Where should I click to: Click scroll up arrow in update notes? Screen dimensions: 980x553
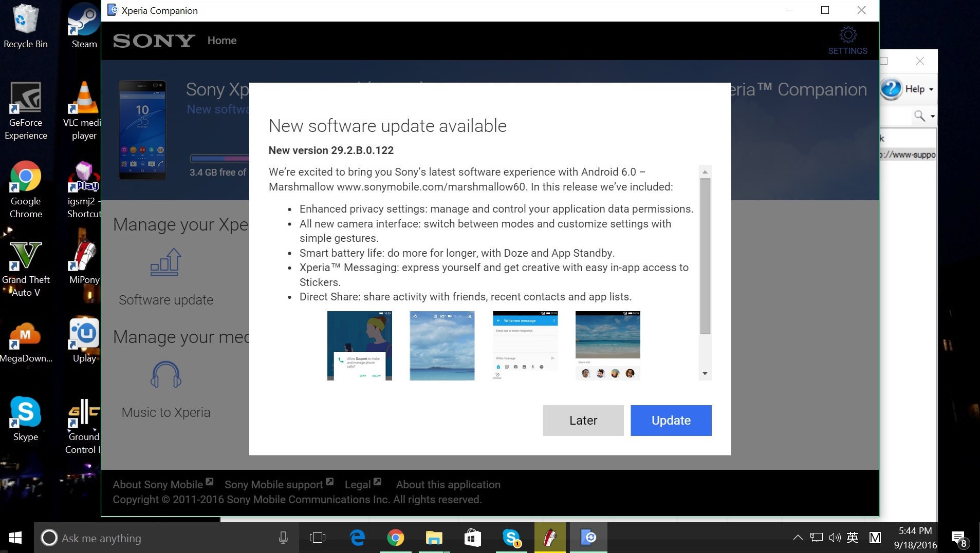(705, 171)
